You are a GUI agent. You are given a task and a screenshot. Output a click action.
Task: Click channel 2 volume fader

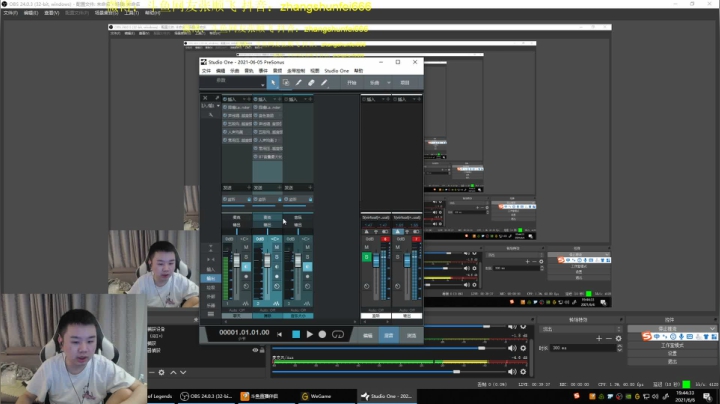pos(267,261)
